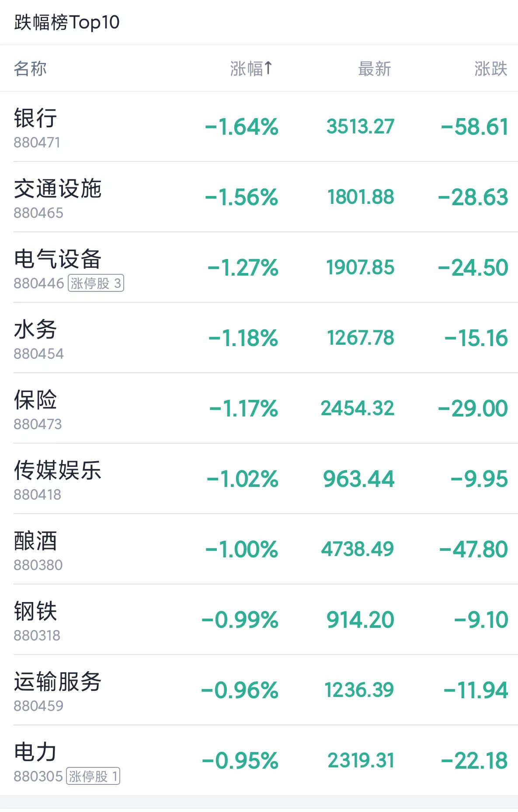
Task: Open the 传媒娱乐 sector row
Action: [x=259, y=479]
